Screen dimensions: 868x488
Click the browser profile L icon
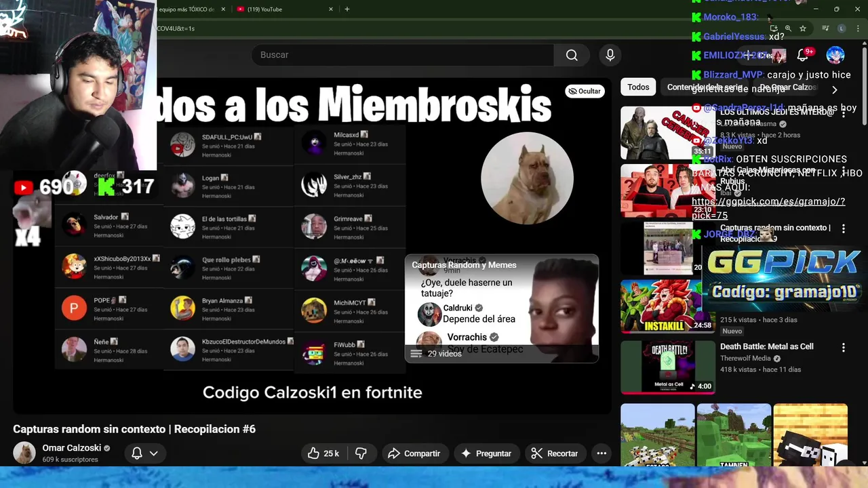click(842, 28)
